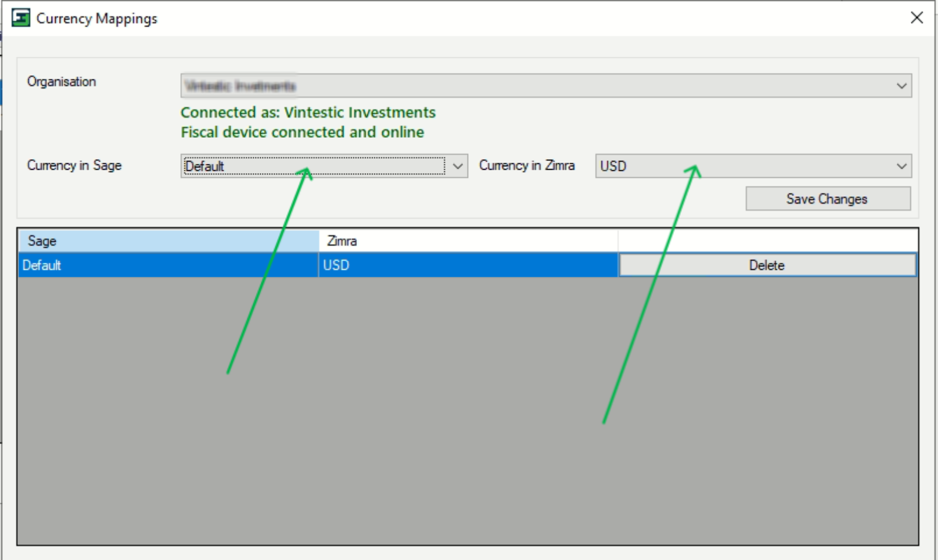Click the 'Currency in Sage' label
The height and width of the screenshot is (560, 938).
click(74, 166)
